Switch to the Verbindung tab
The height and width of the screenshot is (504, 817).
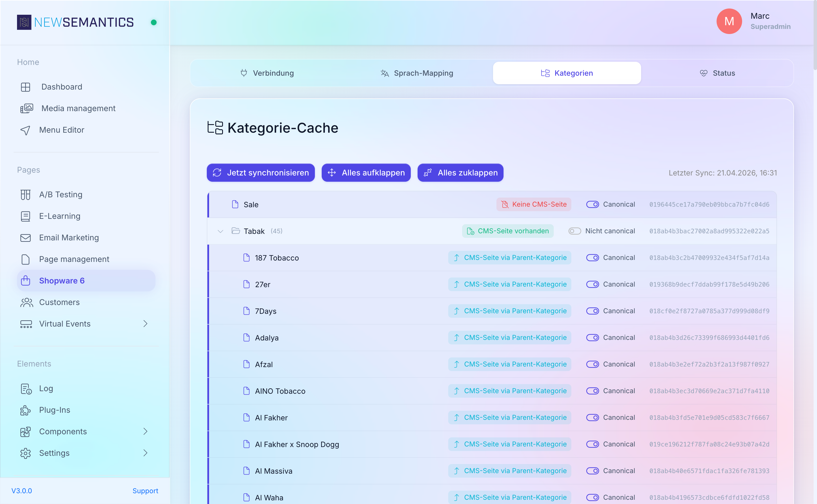(x=267, y=73)
